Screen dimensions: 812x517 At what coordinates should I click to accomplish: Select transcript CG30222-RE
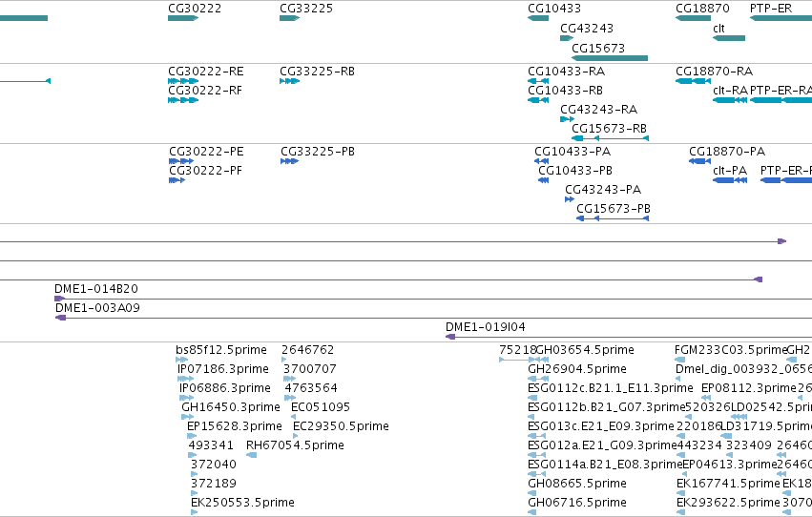(x=183, y=81)
